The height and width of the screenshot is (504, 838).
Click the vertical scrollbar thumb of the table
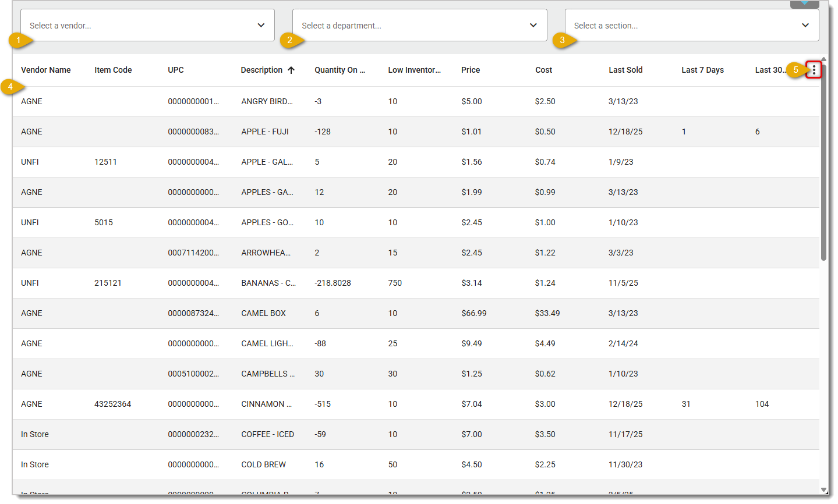823,161
